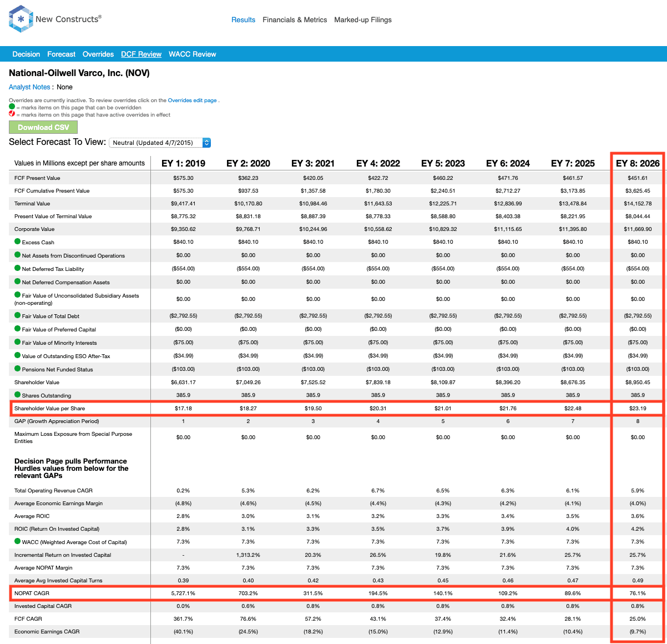Click the 5,727.1% NOPAT CAGR cell
Viewport: 667px width, 644px height.
pos(183,593)
